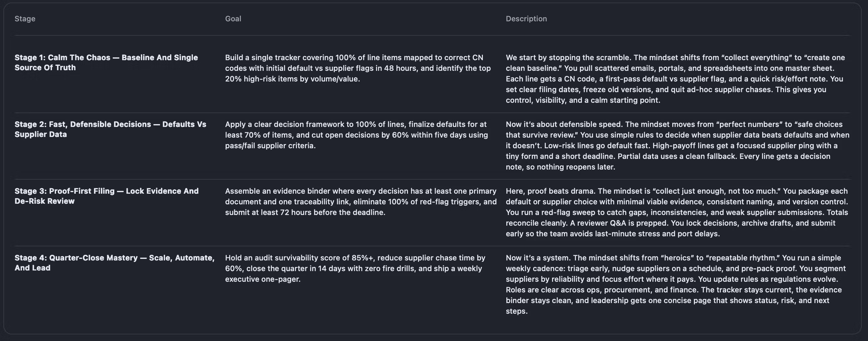Click the goal starting 'Assemble an evidence binder'

pyautogui.click(x=360, y=202)
